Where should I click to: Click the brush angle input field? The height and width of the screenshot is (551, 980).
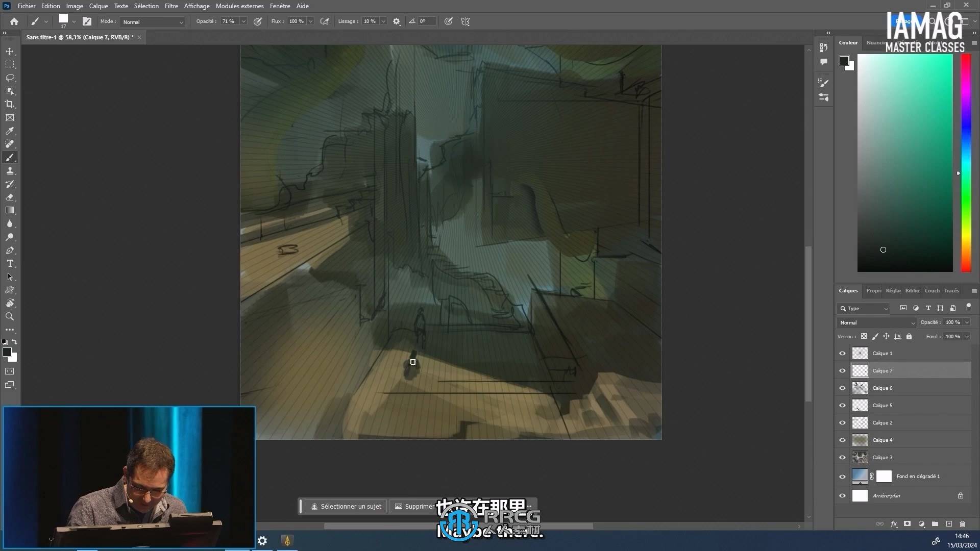point(427,21)
